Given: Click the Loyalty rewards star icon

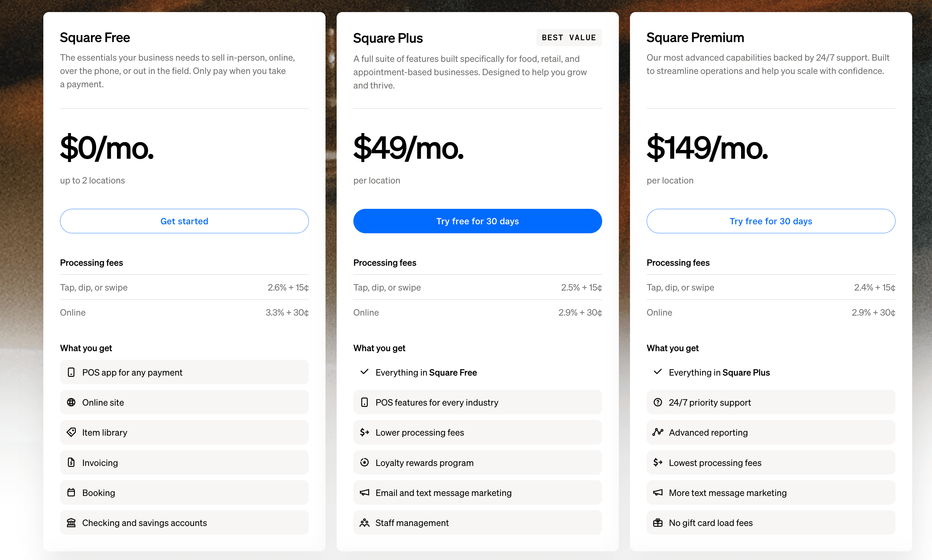Looking at the screenshot, I should 364,462.
